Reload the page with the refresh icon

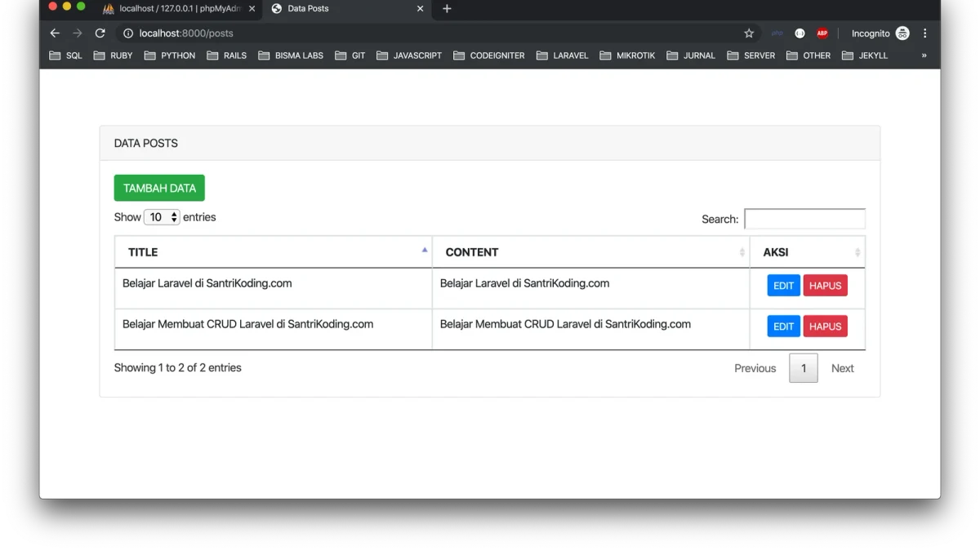[x=100, y=33]
